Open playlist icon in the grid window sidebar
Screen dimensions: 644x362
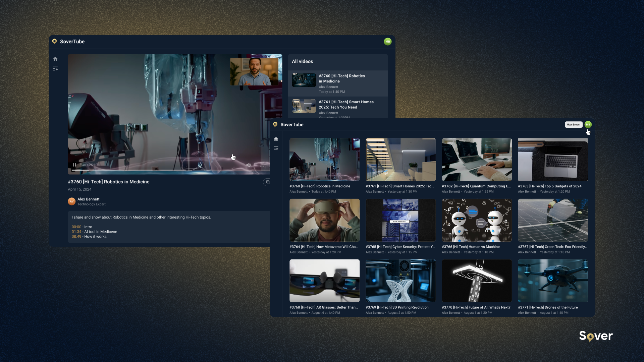pyautogui.click(x=276, y=148)
